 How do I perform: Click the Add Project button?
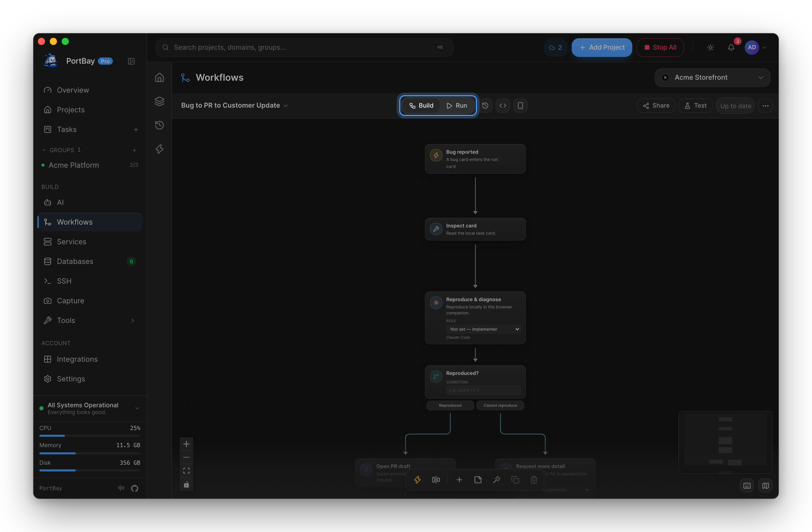point(602,48)
